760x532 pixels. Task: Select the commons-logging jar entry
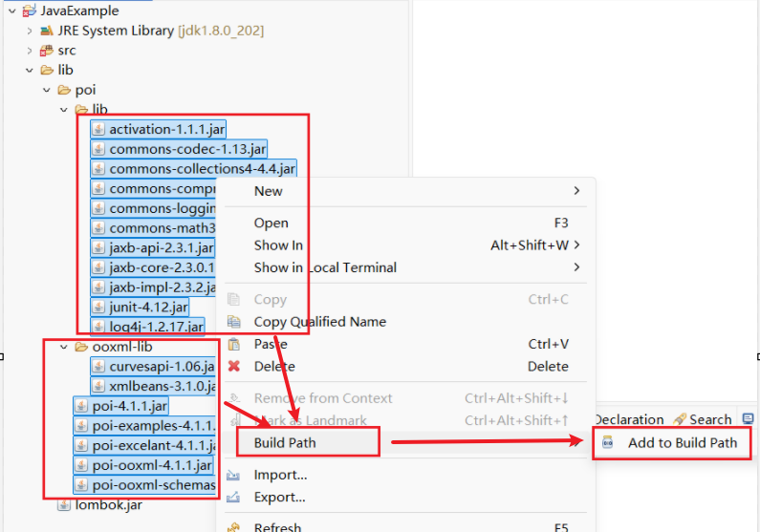(x=153, y=208)
